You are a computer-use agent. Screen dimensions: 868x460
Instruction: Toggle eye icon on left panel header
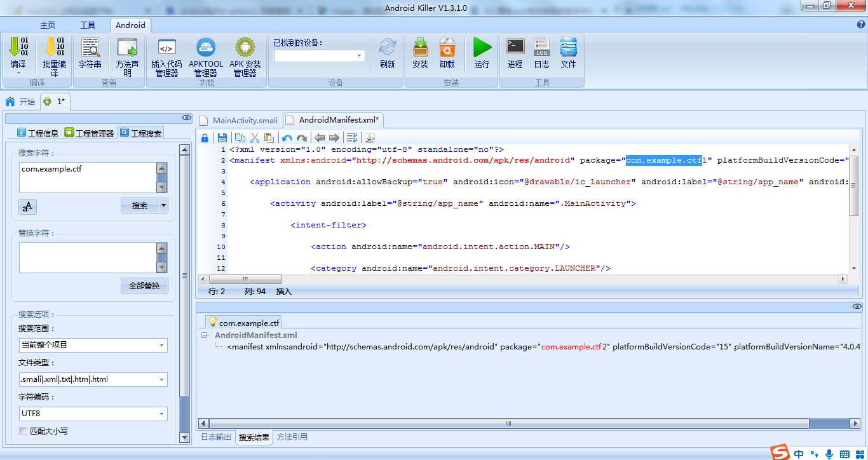pos(186,118)
